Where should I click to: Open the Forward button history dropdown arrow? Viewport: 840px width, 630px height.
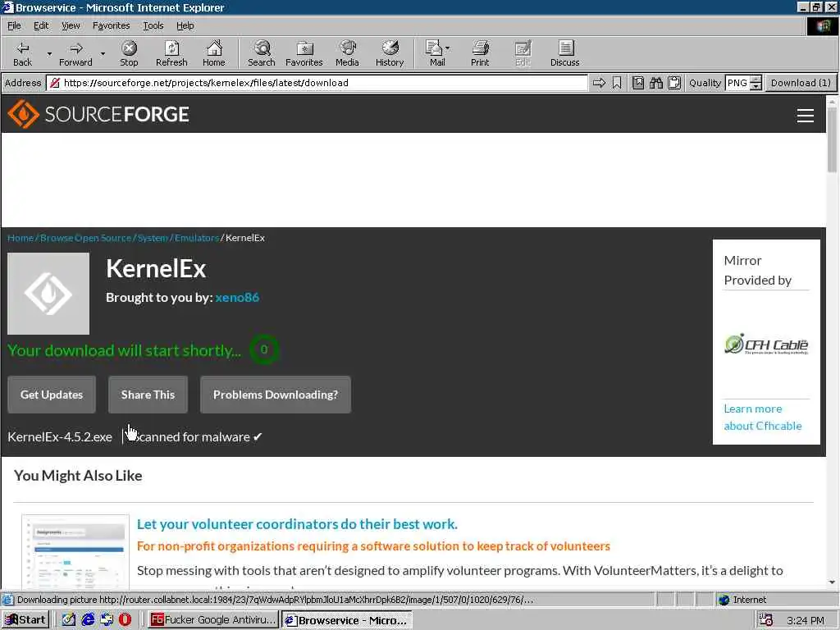pyautogui.click(x=103, y=53)
